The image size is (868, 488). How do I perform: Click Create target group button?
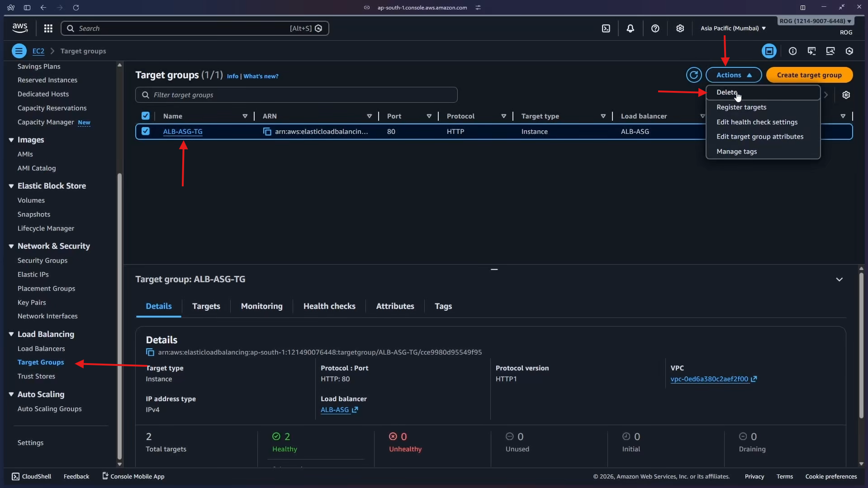click(x=809, y=75)
